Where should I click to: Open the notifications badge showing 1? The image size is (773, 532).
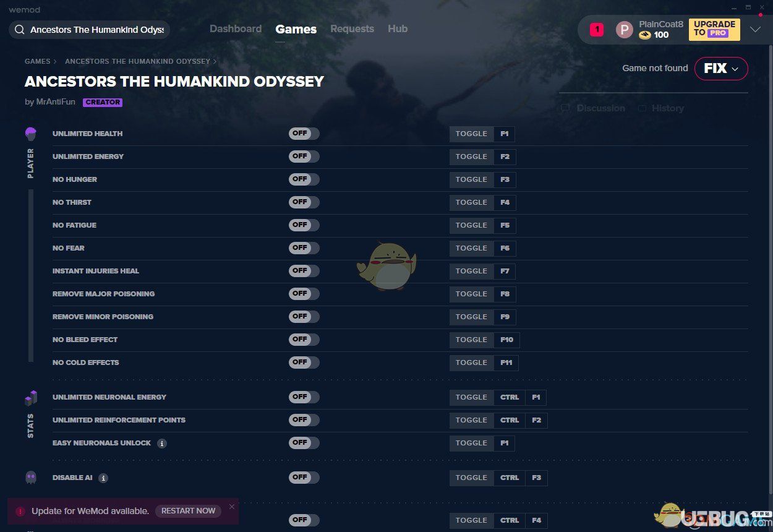click(x=597, y=29)
